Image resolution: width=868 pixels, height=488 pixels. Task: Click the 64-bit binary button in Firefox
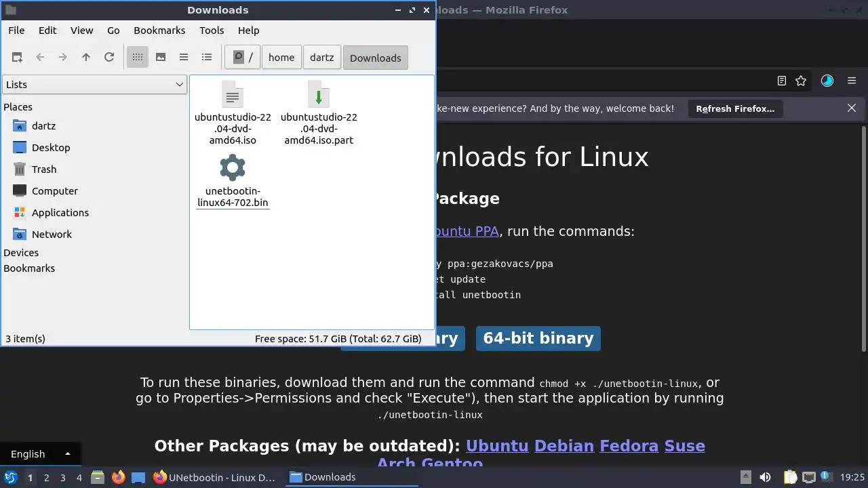click(x=538, y=338)
